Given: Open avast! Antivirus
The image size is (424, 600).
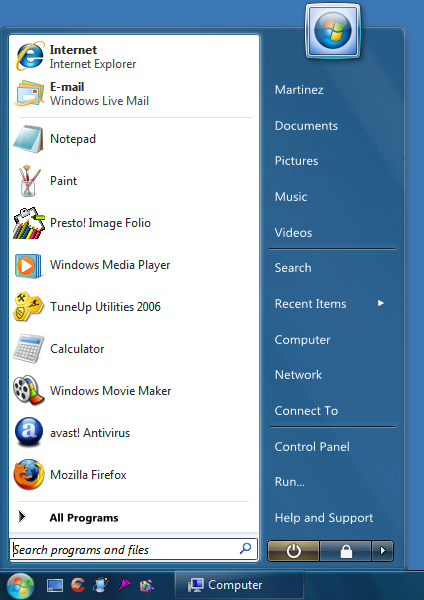Looking at the screenshot, I should 134,433.
